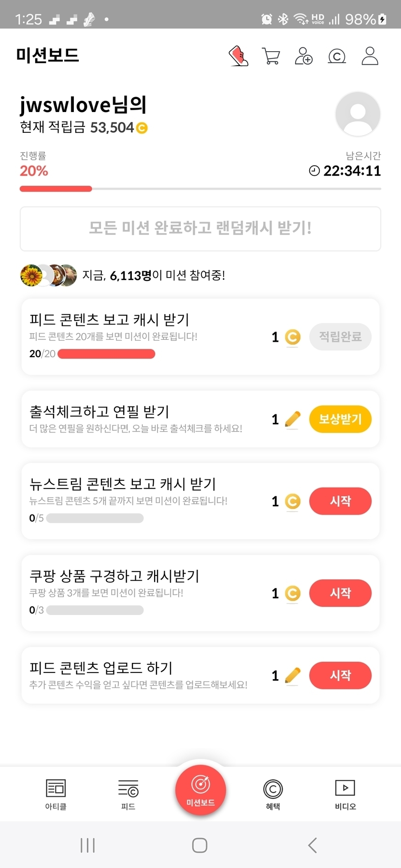Tap the red 20% progress bar

click(x=56, y=189)
